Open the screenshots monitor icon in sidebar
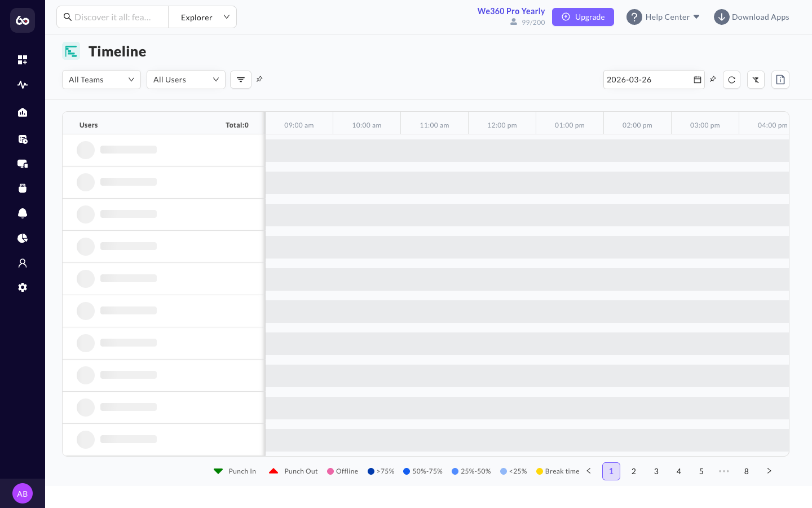Image resolution: width=812 pixels, height=508 pixels. (x=23, y=164)
